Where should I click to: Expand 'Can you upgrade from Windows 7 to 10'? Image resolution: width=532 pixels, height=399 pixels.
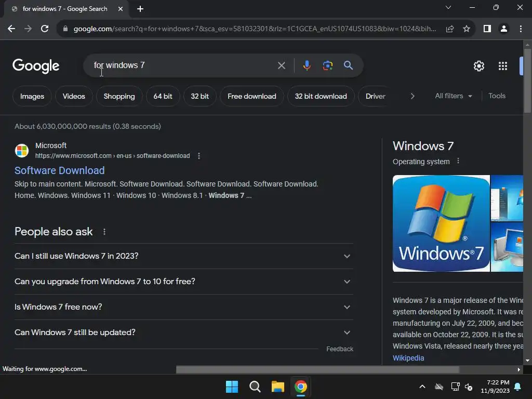click(x=184, y=282)
